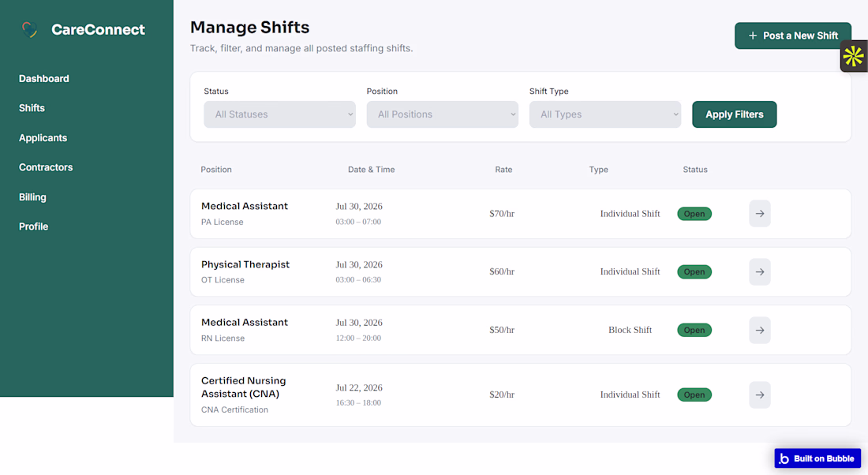Click OT License subtitle text
The height and width of the screenshot is (475, 868).
pyautogui.click(x=223, y=280)
